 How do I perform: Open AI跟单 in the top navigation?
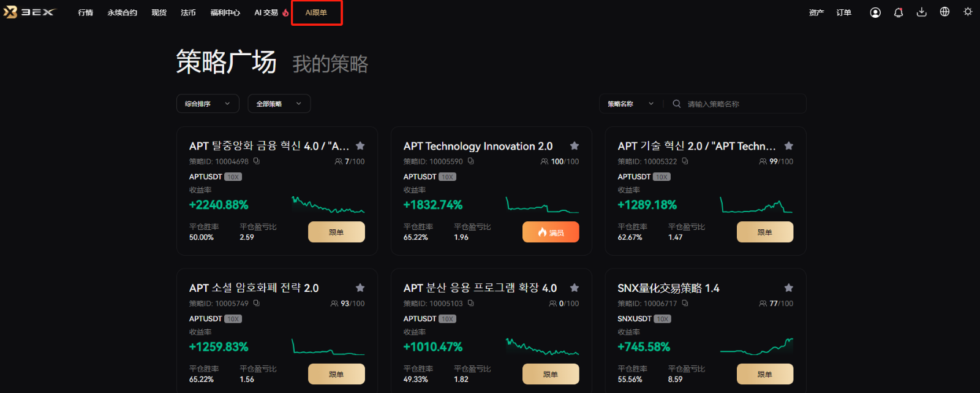click(317, 12)
